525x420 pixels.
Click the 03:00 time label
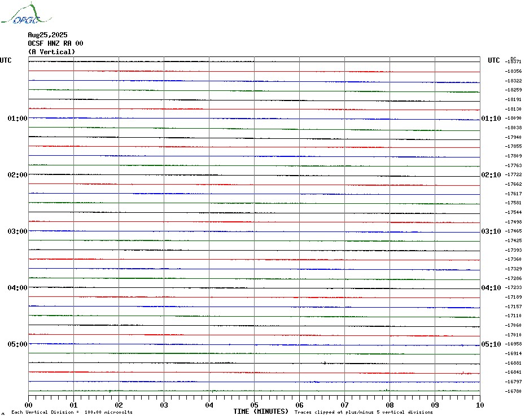(x=17, y=231)
